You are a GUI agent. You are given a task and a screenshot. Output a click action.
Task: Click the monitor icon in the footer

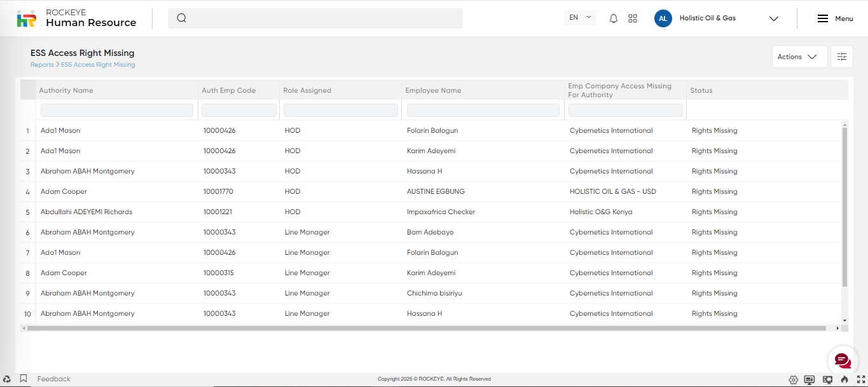click(809, 379)
